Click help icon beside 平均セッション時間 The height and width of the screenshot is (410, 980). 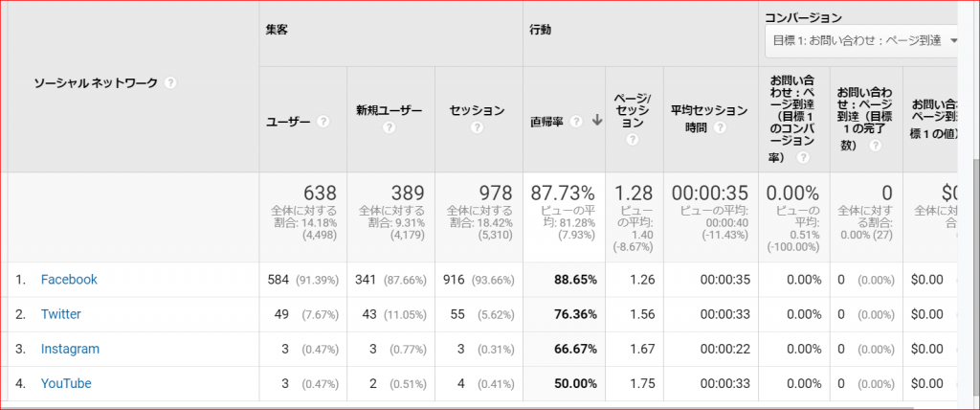[x=720, y=127]
